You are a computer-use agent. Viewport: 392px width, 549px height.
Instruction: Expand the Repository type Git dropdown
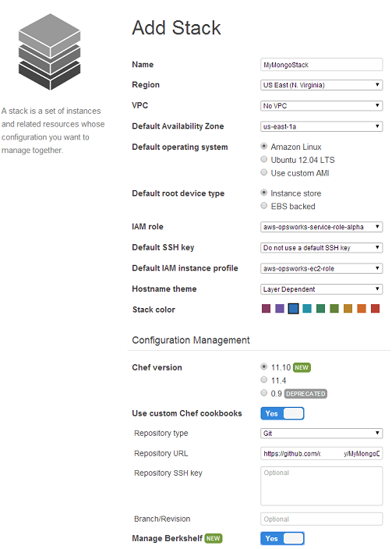[322, 434]
